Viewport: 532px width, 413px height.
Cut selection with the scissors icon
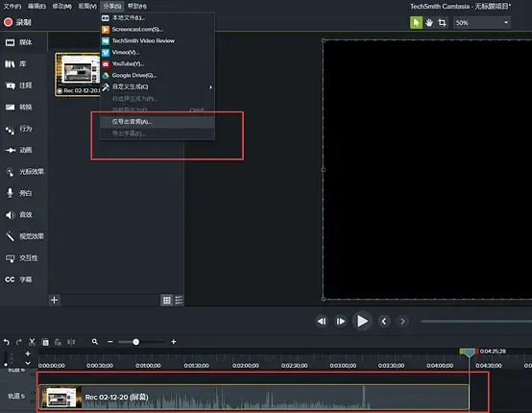tap(32, 342)
